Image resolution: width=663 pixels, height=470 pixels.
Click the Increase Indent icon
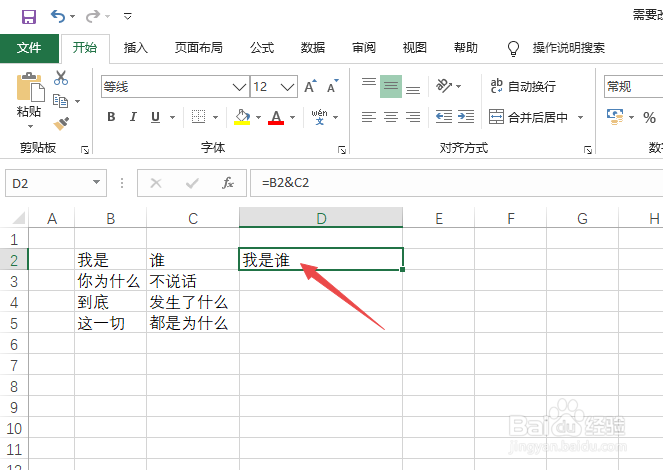tap(466, 117)
